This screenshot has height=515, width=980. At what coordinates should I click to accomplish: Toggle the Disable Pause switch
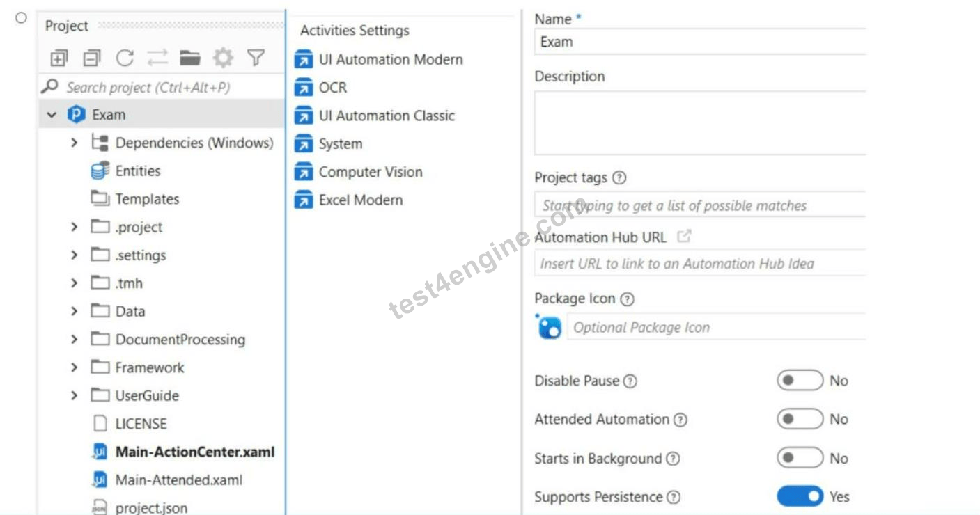click(800, 381)
